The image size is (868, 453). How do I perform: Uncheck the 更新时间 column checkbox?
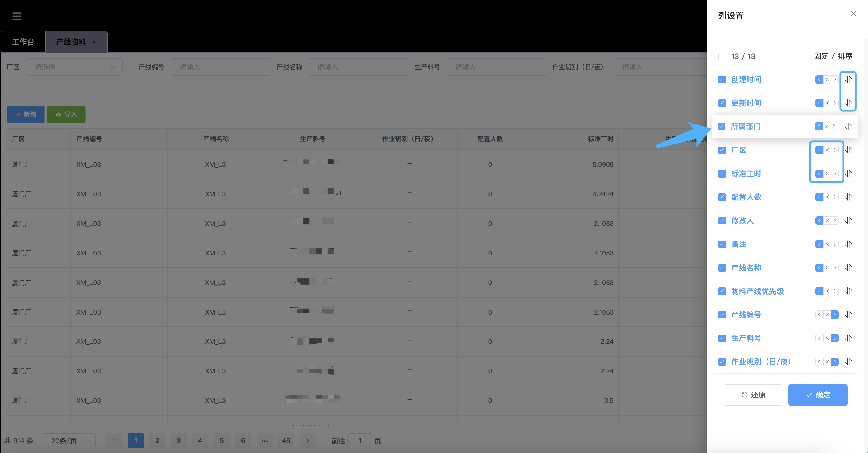coord(722,103)
